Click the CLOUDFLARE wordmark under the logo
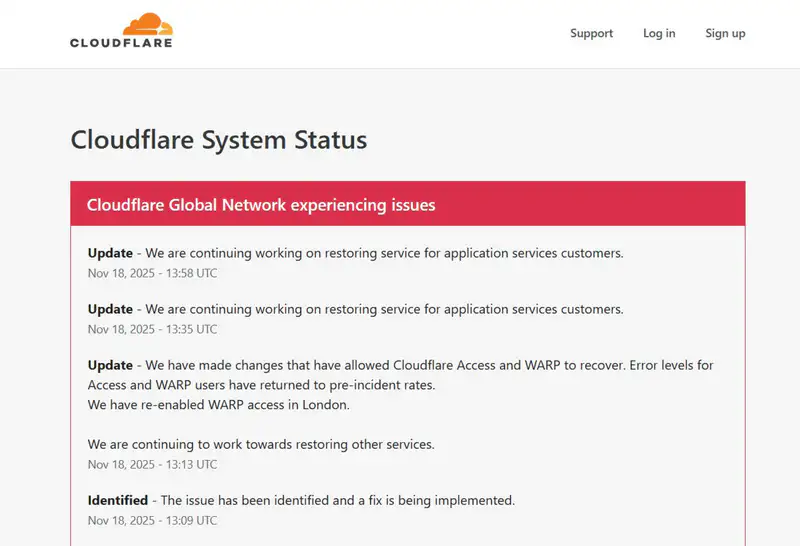Viewport: 800px width, 546px height. 121,43
